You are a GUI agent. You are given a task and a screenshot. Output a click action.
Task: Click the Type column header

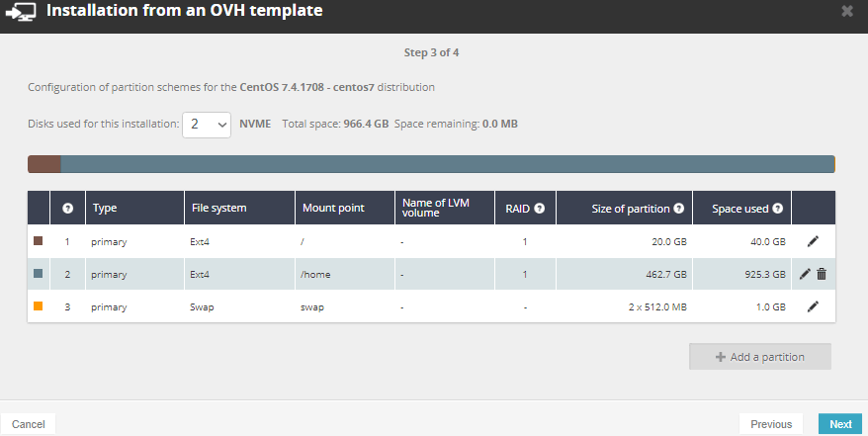tap(135, 208)
